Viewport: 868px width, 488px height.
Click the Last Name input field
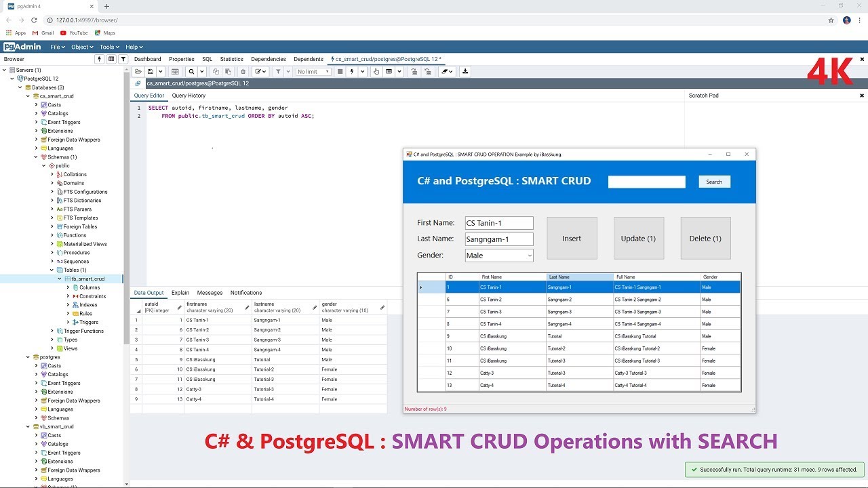click(499, 239)
